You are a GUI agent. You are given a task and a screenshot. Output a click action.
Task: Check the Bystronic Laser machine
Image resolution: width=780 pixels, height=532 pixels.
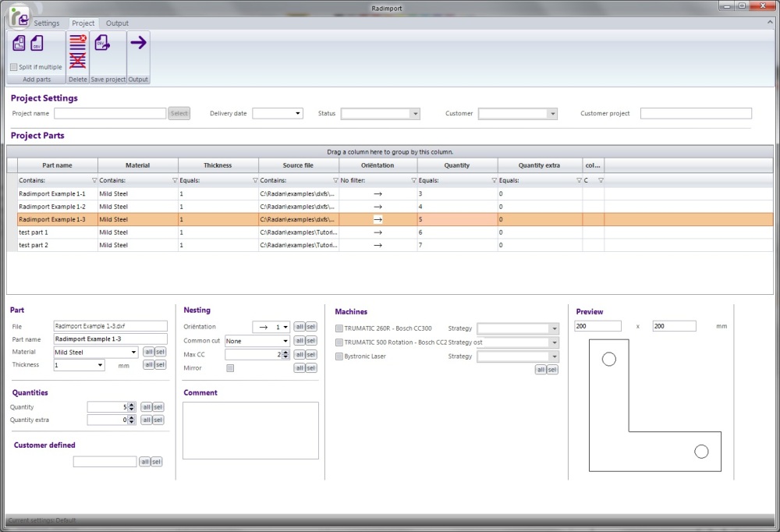point(339,356)
